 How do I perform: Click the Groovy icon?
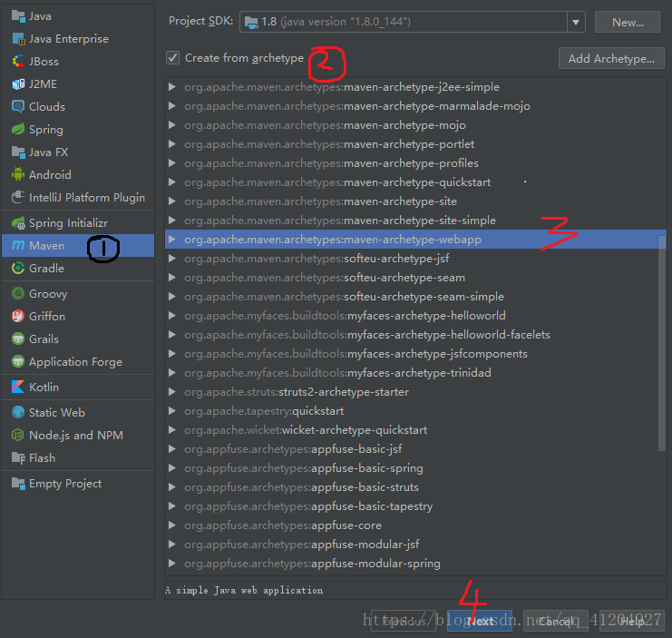(18, 294)
